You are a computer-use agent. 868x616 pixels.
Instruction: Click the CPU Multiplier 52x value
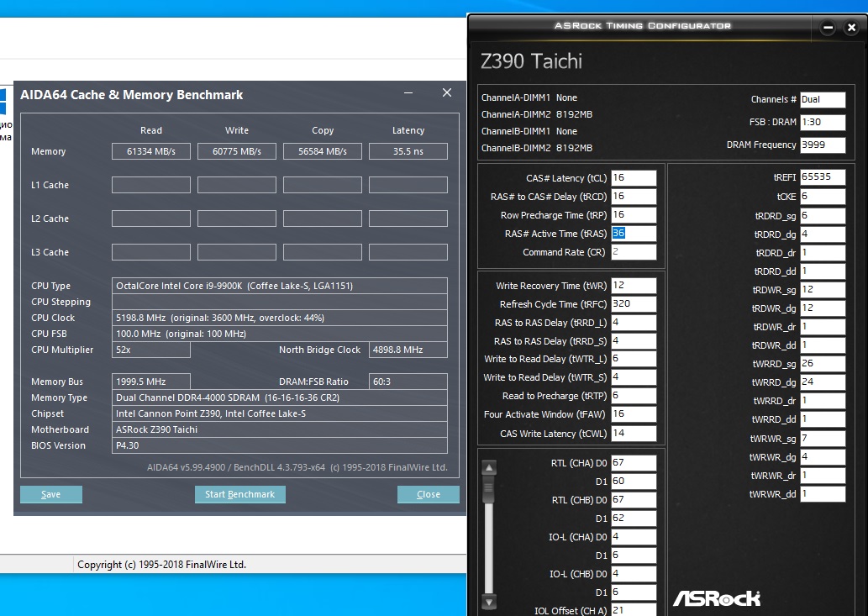pos(151,350)
